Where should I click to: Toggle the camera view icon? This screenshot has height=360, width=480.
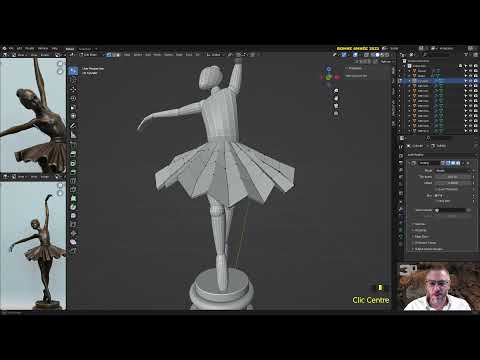pyautogui.click(x=336, y=106)
